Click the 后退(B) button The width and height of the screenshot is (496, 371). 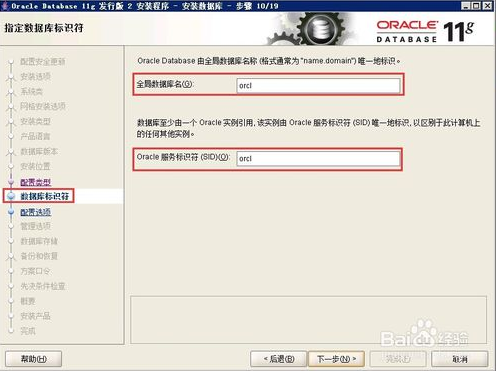(x=279, y=359)
